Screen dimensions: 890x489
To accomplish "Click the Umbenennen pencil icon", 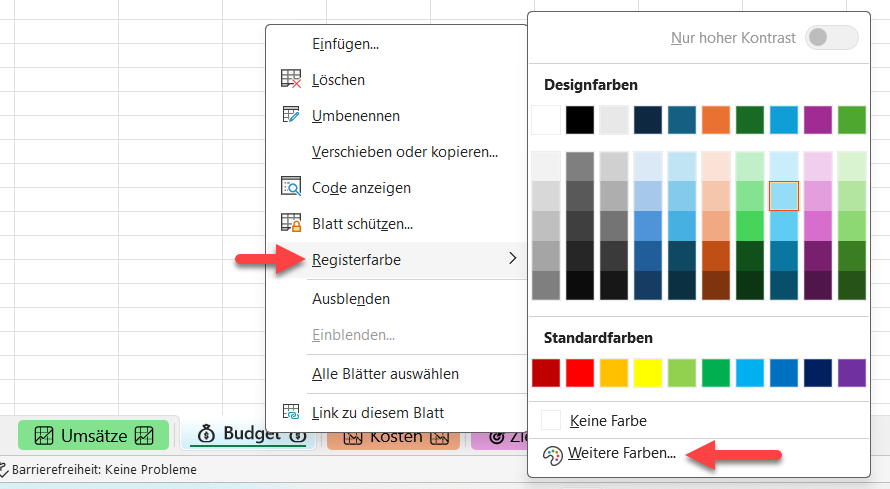I will tap(291, 115).
